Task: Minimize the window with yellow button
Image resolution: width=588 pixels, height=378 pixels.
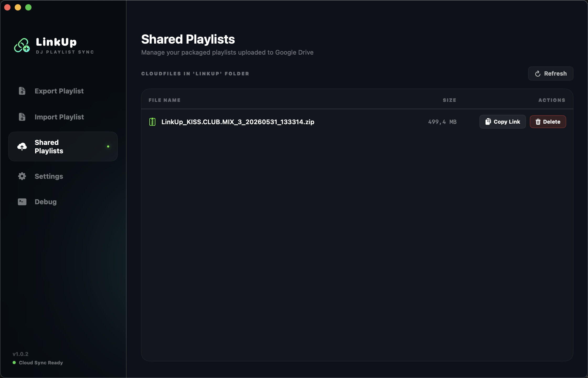Action: tap(18, 7)
